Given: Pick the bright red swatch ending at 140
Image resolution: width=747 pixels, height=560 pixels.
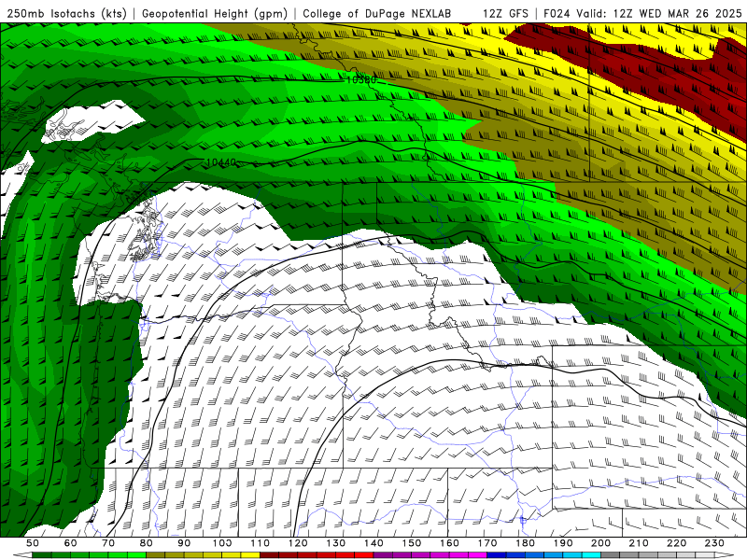Looking at the screenshot, I should click(364, 555).
